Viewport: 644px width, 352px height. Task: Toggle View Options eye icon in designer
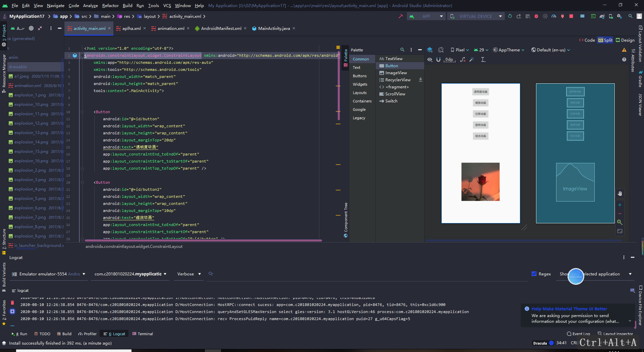click(x=430, y=59)
